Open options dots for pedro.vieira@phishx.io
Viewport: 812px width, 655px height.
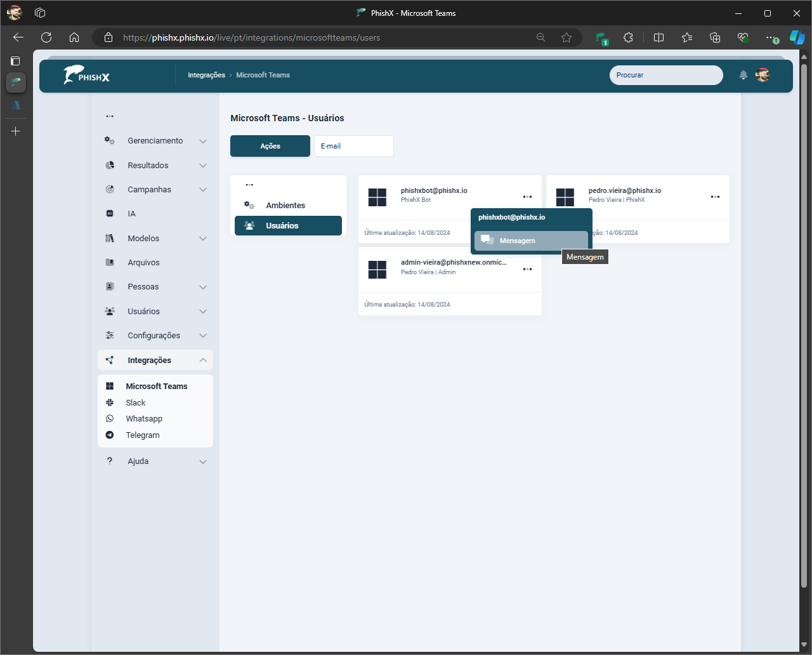(x=715, y=197)
